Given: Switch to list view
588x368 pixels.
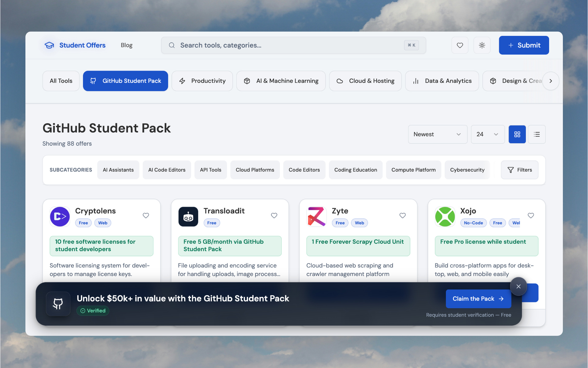Looking at the screenshot, I should click(x=537, y=134).
